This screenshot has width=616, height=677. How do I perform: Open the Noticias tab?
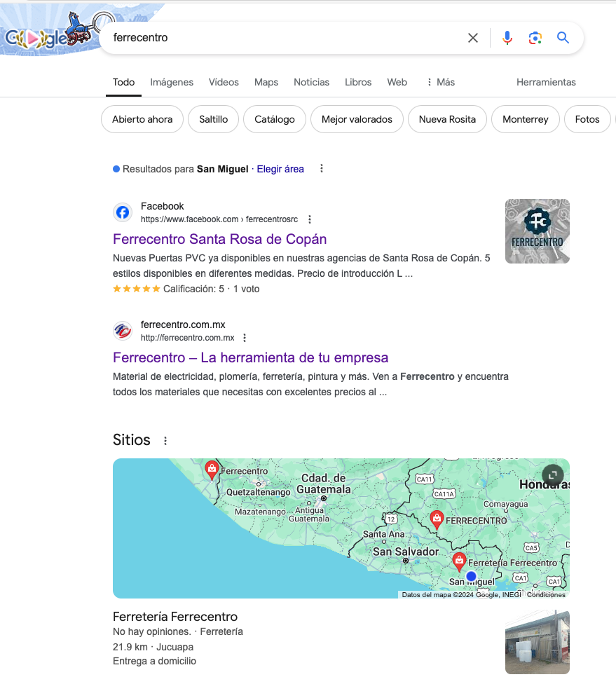click(x=311, y=82)
